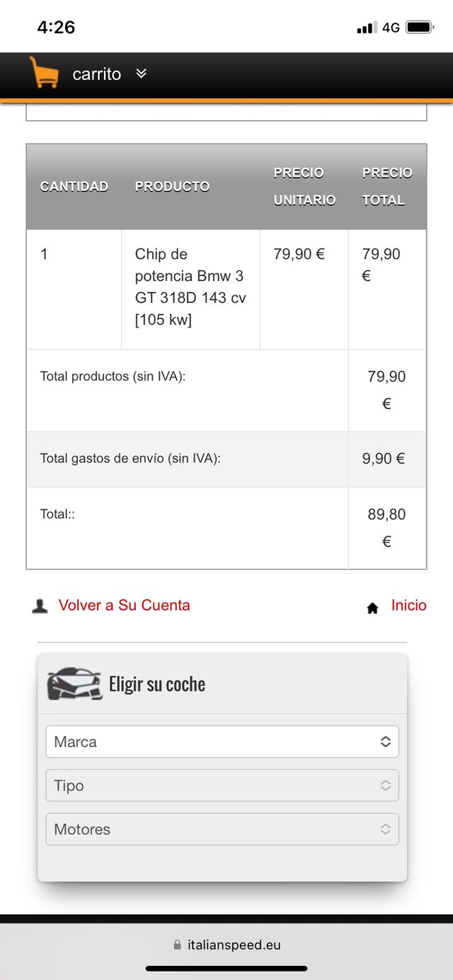This screenshot has width=453, height=980.
Task: Open the Motores dropdown
Action: point(222,829)
